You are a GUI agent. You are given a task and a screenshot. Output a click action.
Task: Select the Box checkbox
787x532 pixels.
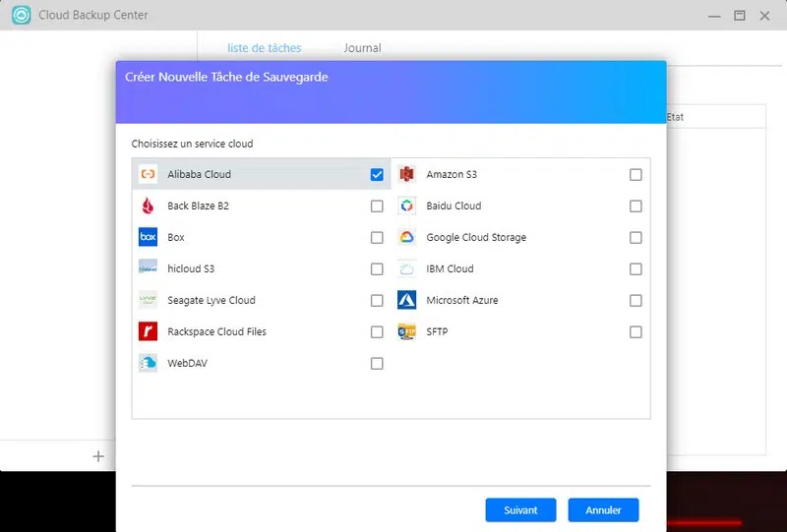point(377,237)
